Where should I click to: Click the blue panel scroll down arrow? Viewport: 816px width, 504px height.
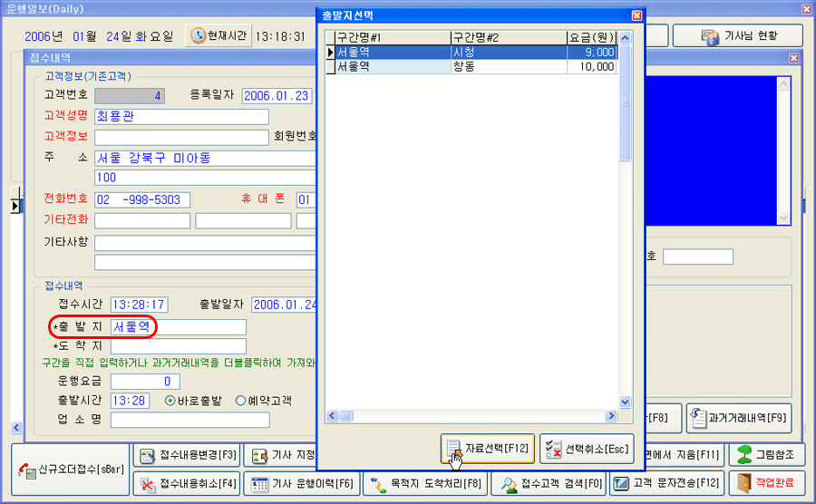tap(783, 218)
